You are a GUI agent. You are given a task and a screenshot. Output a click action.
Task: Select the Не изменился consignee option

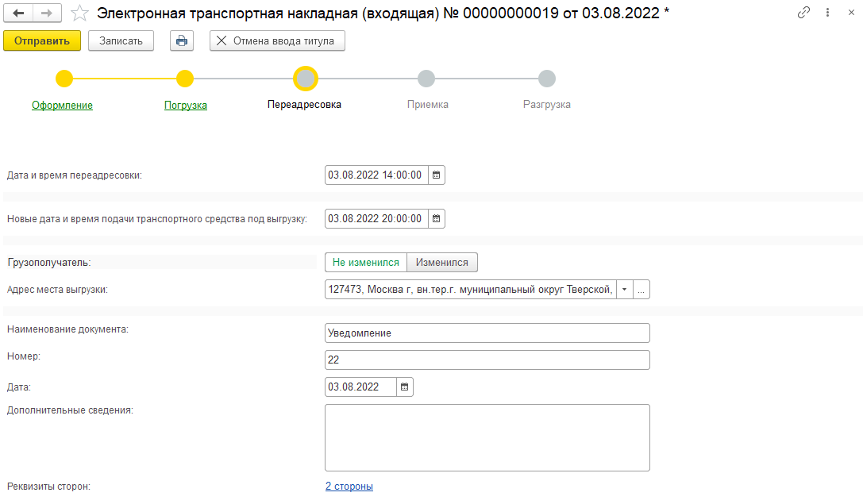366,263
